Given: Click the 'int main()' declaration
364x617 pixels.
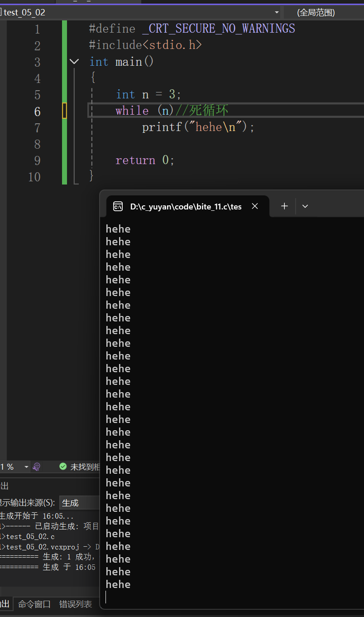Looking at the screenshot, I should [122, 61].
